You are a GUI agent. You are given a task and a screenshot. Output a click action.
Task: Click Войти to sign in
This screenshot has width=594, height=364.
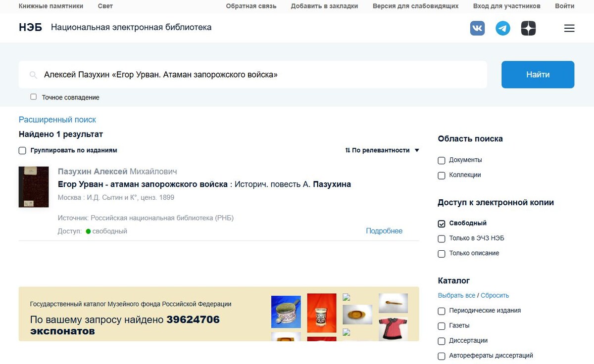pyautogui.click(x=565, y=6)
